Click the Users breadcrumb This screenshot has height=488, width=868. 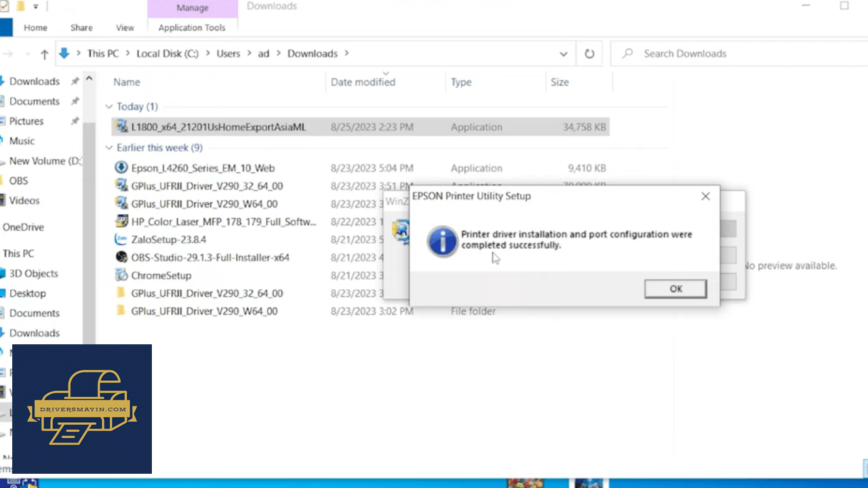pos(229,54)
